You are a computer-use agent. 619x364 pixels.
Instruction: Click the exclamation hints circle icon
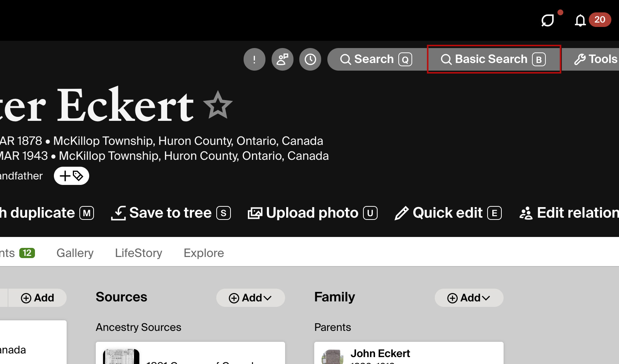pos(254,59)
